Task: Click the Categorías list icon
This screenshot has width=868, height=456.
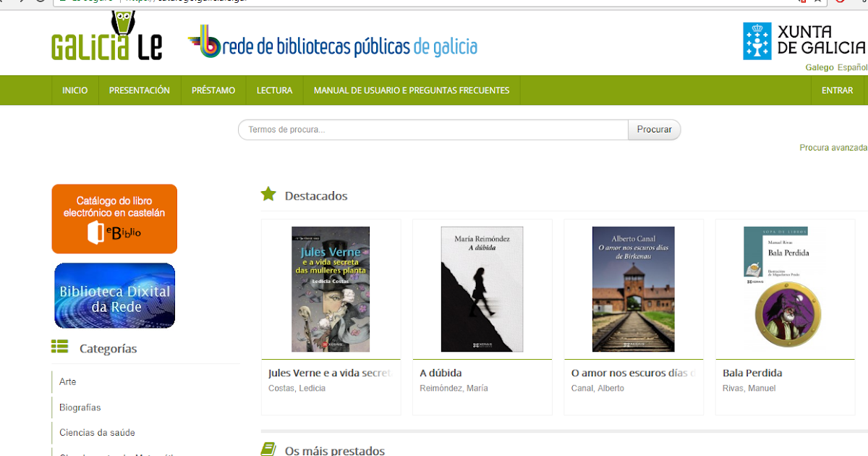Action: pos(59,347)
